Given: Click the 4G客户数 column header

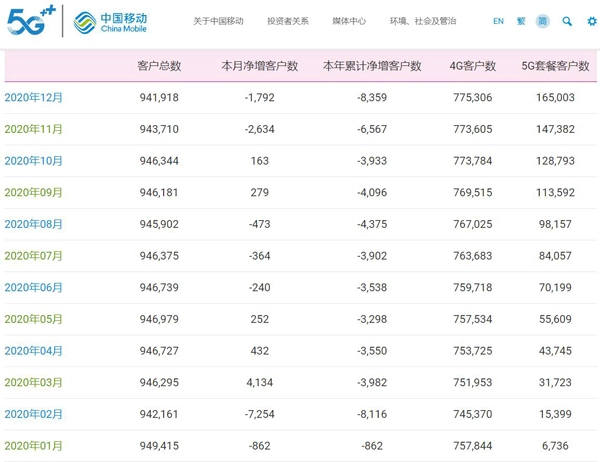Looking at the screenshot, I should click(x=473, y=66).
